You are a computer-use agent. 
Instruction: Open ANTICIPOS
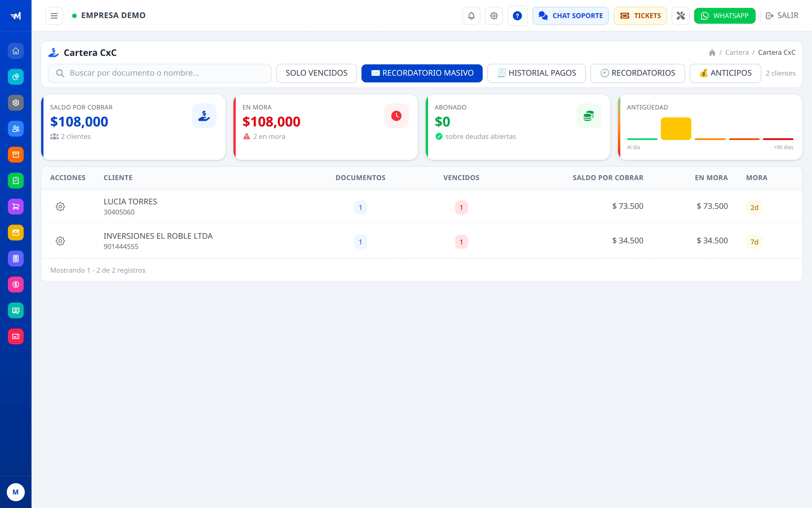(725, 73)
